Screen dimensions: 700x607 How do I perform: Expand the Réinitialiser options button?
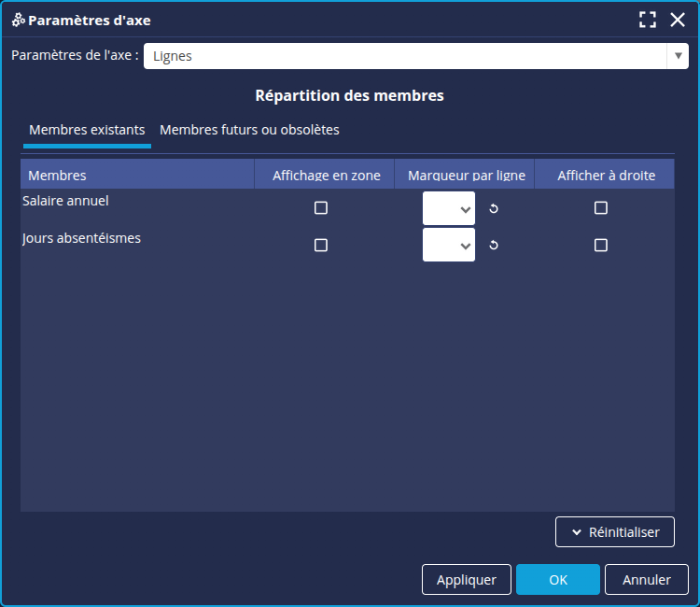tap(614, 532)
